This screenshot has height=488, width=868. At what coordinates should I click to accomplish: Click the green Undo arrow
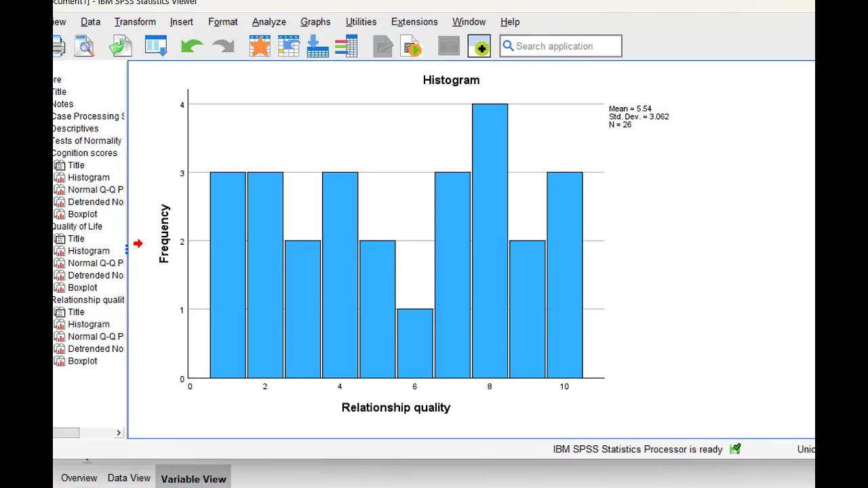click(192, 46)
